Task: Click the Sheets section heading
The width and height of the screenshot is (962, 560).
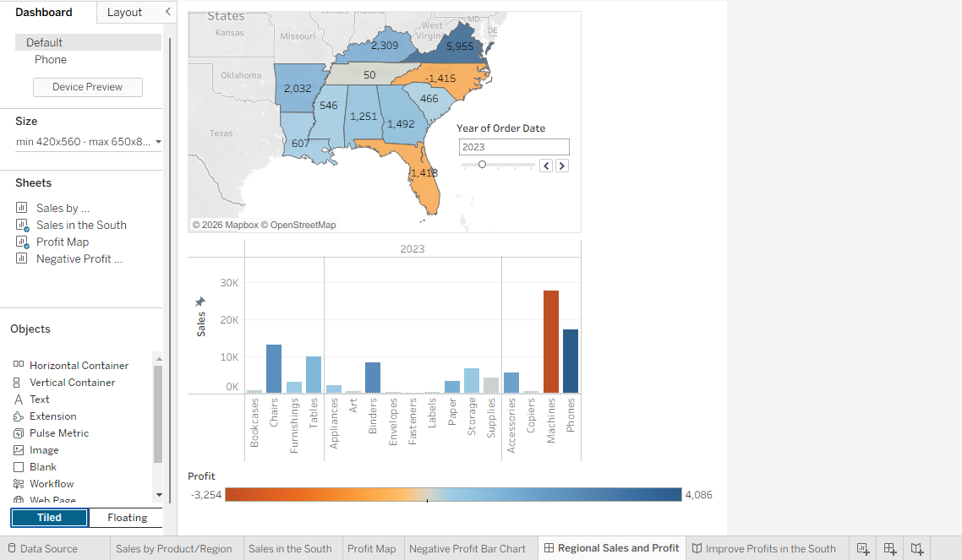Action: click(33, 182)
